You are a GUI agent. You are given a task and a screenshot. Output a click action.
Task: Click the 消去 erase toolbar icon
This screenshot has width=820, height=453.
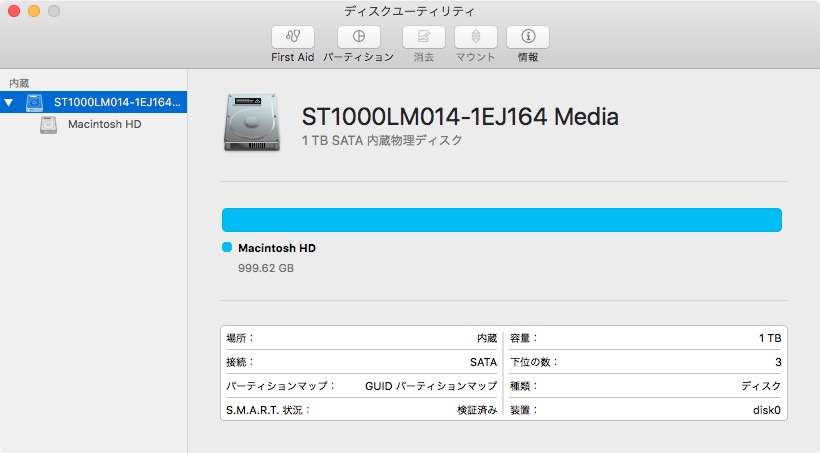coord(423,37)
